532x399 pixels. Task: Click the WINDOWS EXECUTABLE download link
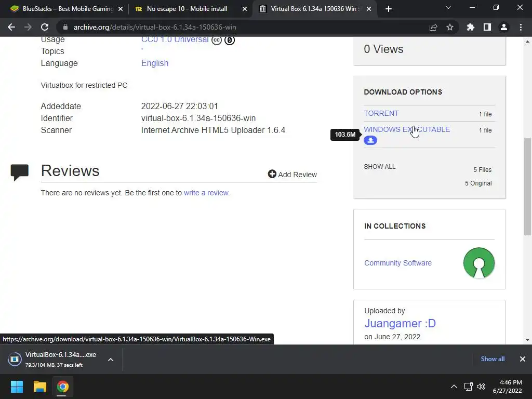407,129
